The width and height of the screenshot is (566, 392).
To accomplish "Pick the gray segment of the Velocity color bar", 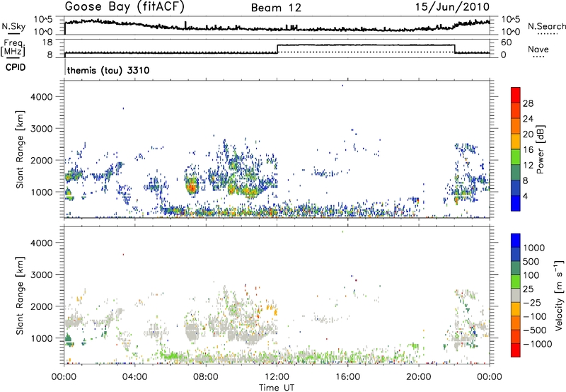I will pyautogui.click(x=516, y=296).
